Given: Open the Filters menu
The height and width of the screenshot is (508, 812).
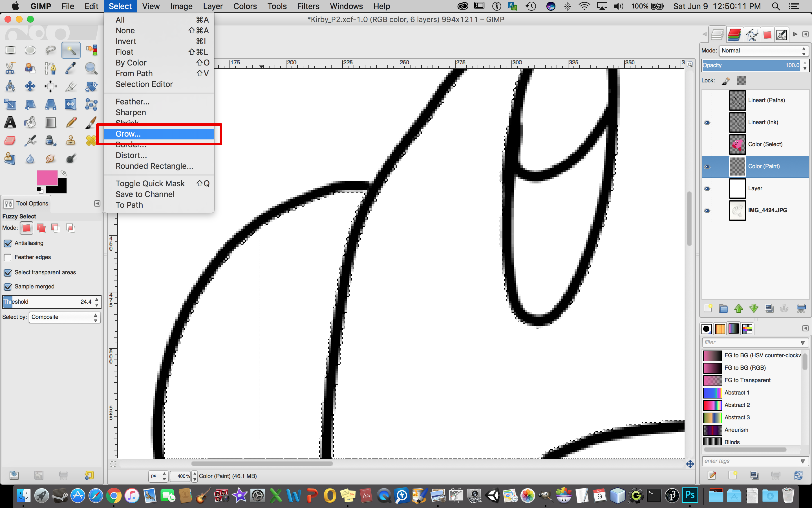Looking at the screenshot, I should coord(308,6).
